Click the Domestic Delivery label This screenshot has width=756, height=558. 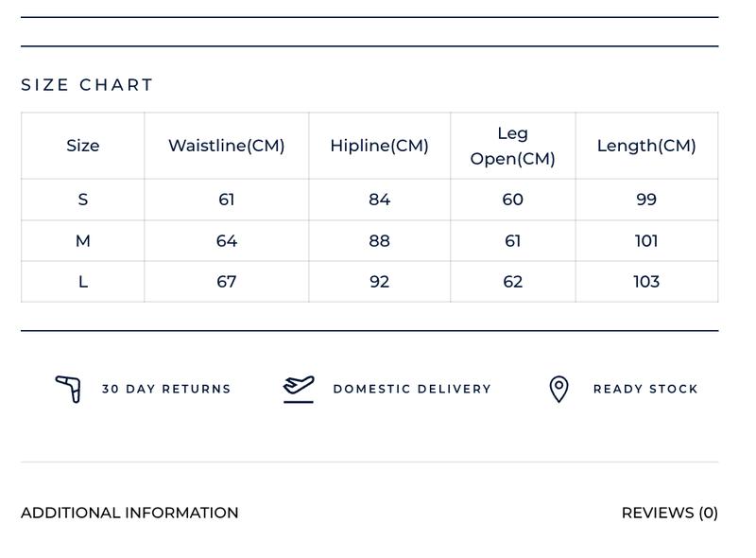(x=412, y=389)
